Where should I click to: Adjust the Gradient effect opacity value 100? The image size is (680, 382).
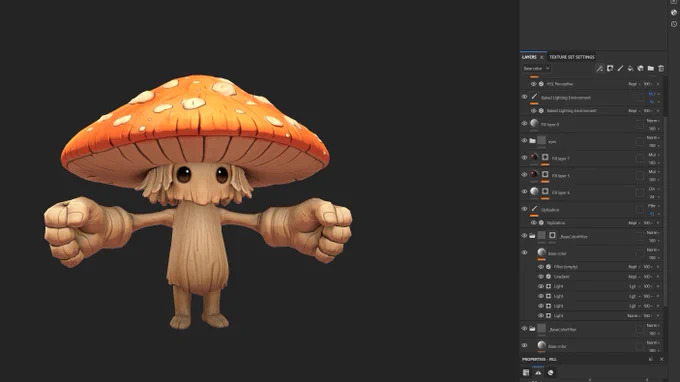point(648,277)
